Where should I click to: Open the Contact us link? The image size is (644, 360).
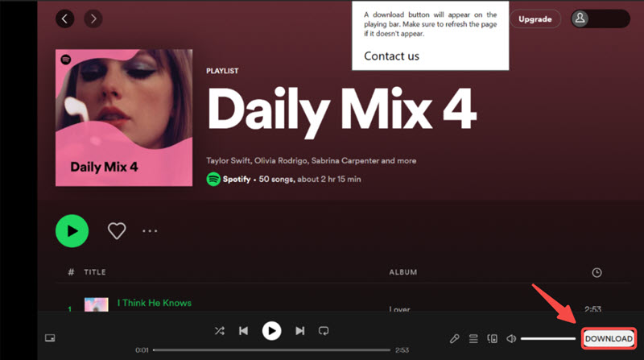391,56
